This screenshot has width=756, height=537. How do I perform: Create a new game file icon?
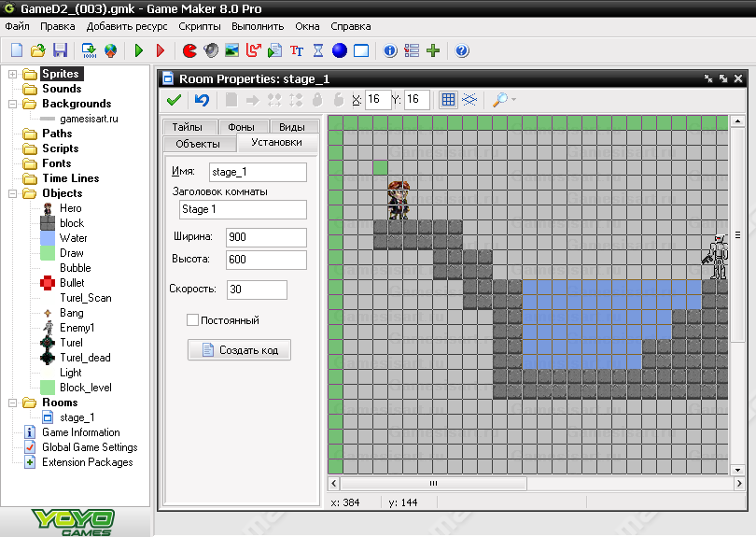coord(17,50)
